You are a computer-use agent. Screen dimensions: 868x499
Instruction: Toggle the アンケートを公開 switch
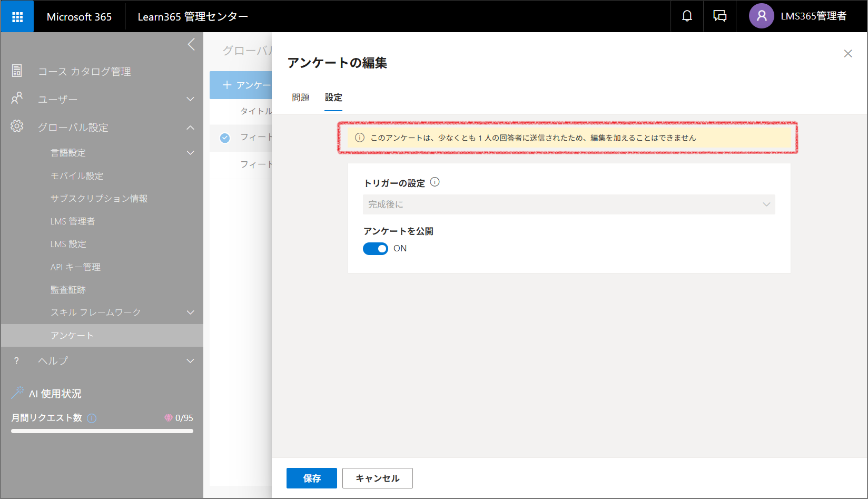tap(376, 249)
